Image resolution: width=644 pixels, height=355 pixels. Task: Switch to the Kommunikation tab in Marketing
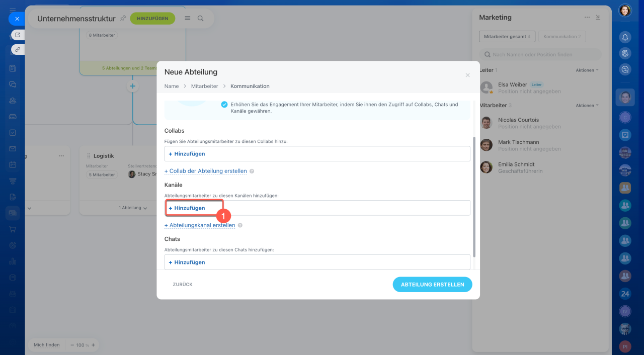click(x=561, y=37)
